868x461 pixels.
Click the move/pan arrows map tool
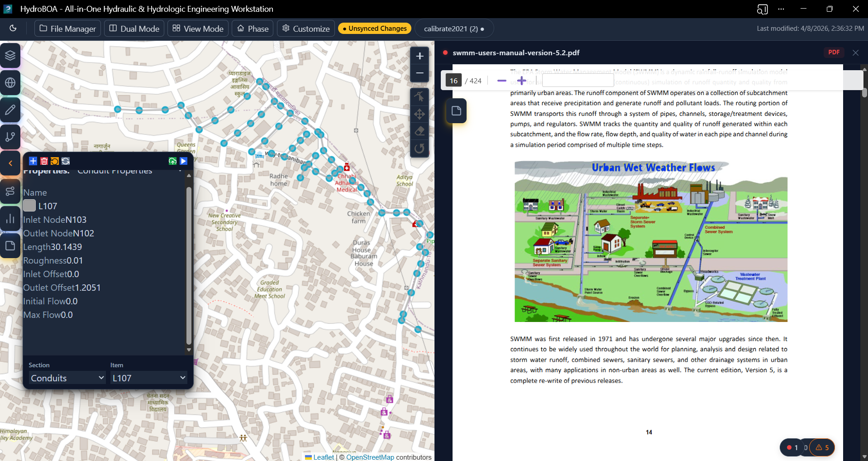tap(420, 114)
